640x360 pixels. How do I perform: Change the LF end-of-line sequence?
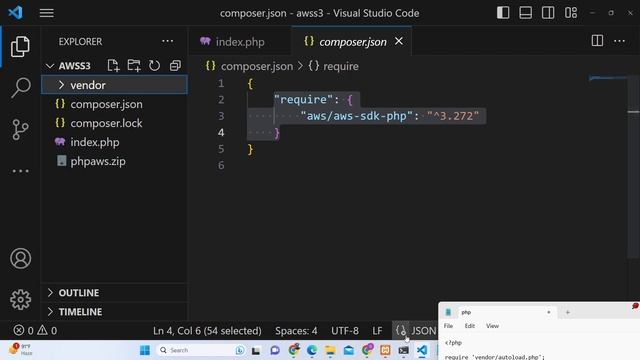pyautogui.click(x=377, y=331)
